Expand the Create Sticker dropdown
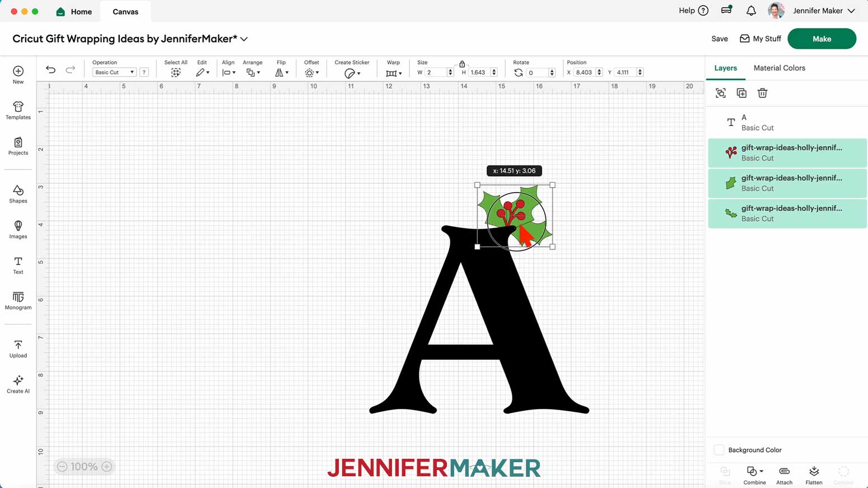Image resolution: width=868 pixels, height=488 pixels. pyautogui.click(x=352, y=73)
